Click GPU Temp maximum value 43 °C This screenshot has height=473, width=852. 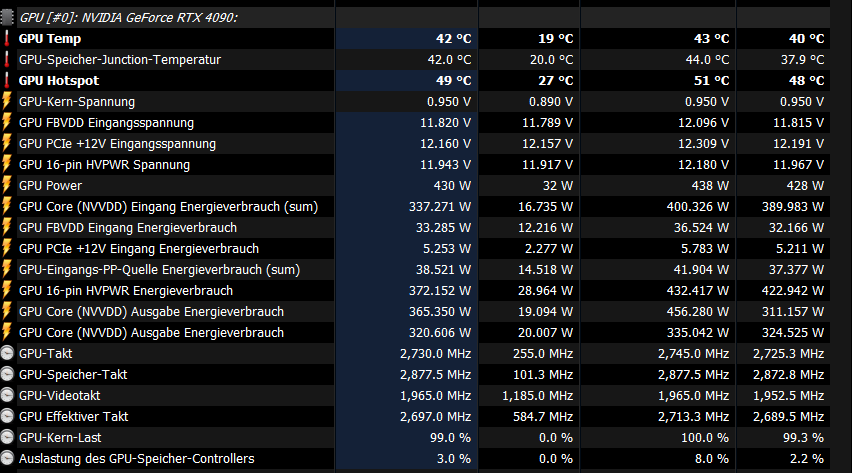(711, 39)
